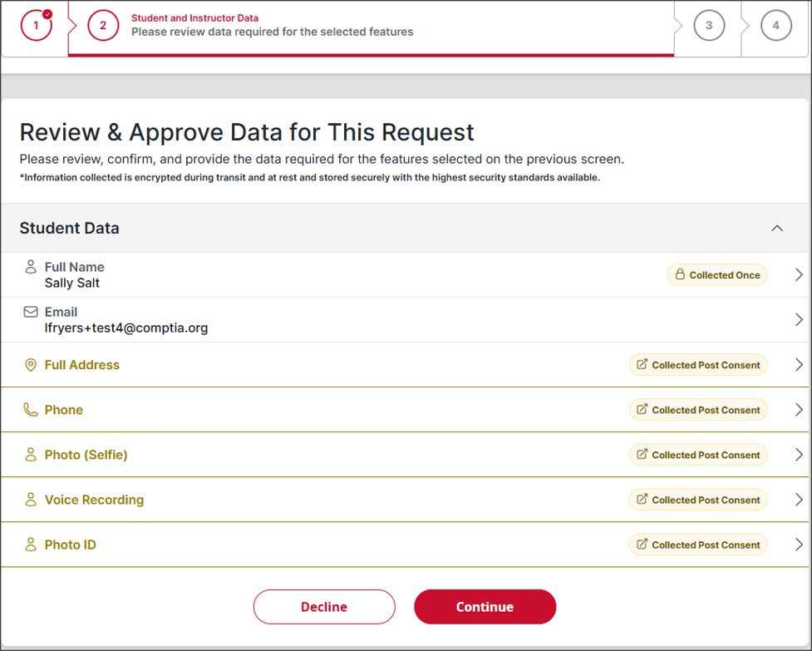Click the Decline button
The width and height of the screenshot is (812, 651).
(324, 606)
